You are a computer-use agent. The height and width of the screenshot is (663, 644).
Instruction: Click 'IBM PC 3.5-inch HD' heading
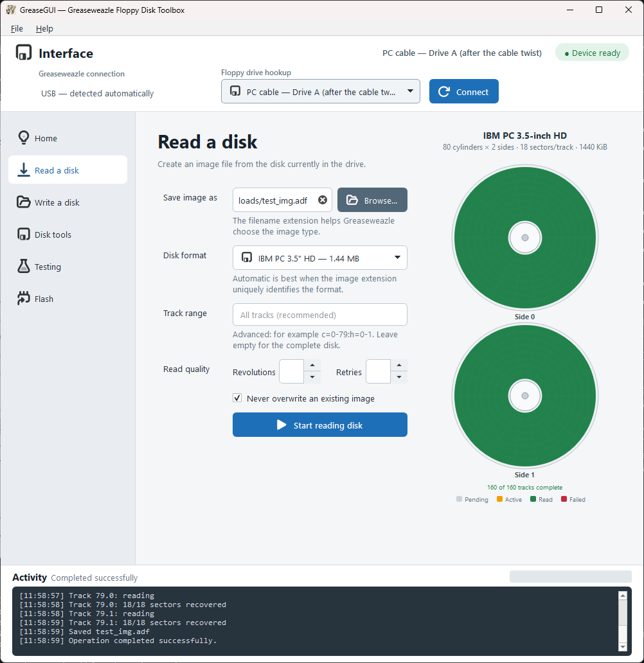point(524,136)
